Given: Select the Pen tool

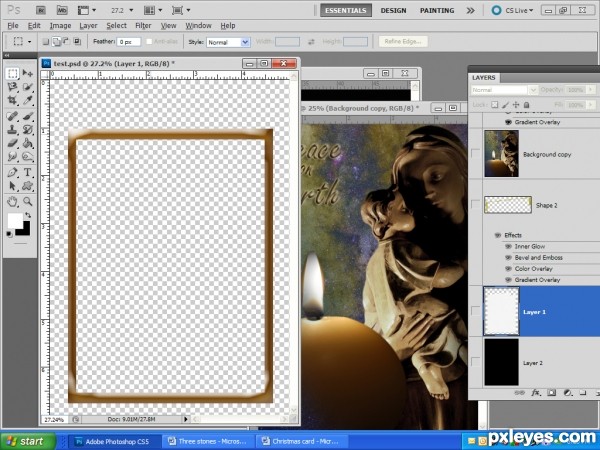Looking at the screenshot, I should [x=12, y=172].
